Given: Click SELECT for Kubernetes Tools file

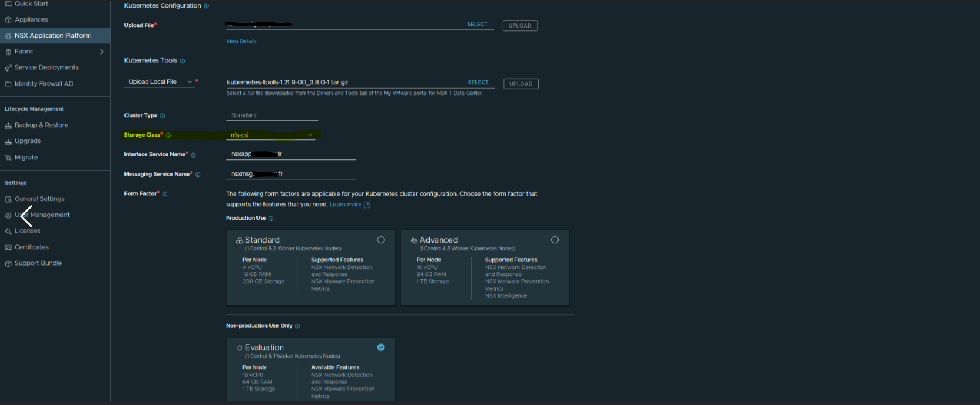Looking at the screenshot, I should click(x=478, y=83).
